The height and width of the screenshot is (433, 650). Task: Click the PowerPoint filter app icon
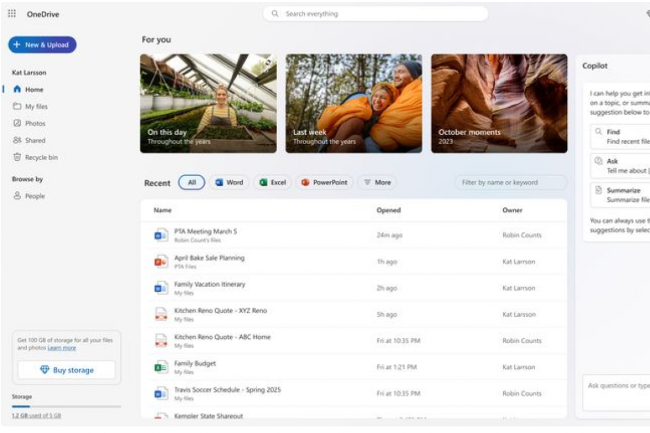(x=305, y=182)
